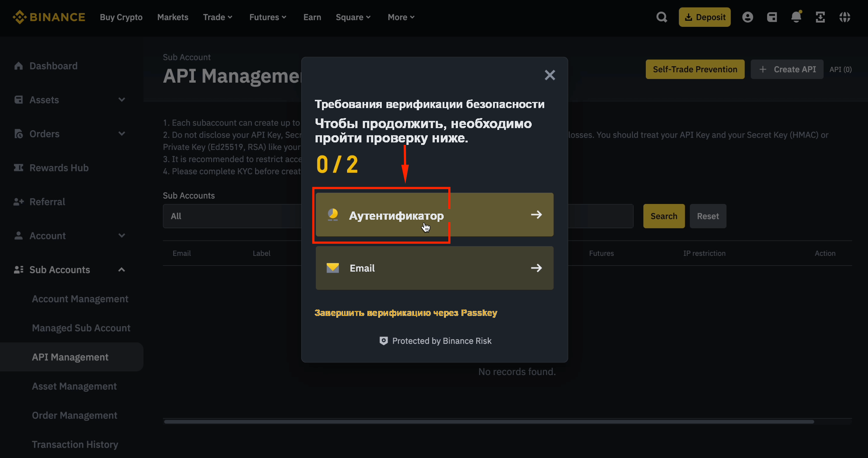The height and width of the screenshot is (458, 868).
Task: Open the Futures dropdown menu
Action: tap(268, 17)
